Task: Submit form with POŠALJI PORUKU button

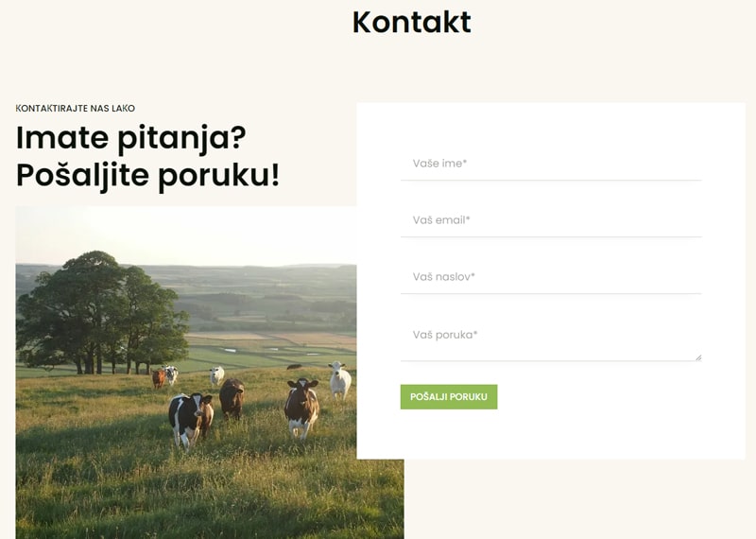Action: coord(448,396)
